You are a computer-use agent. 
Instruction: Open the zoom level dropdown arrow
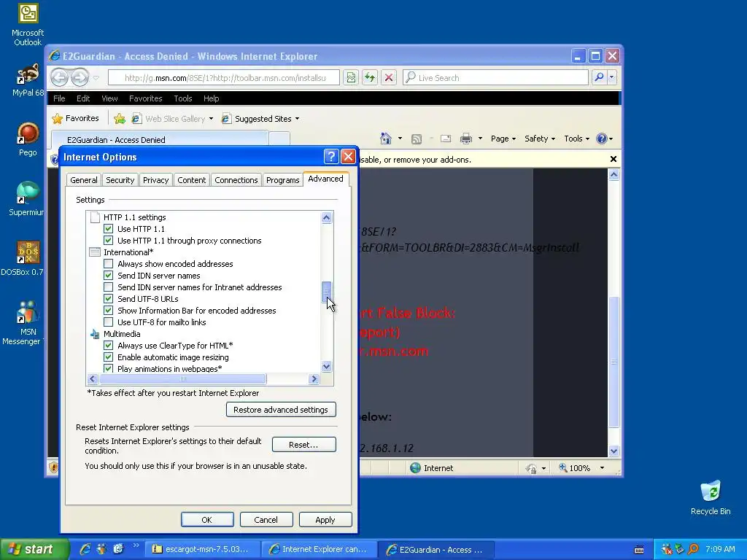[x=602, y=468]
